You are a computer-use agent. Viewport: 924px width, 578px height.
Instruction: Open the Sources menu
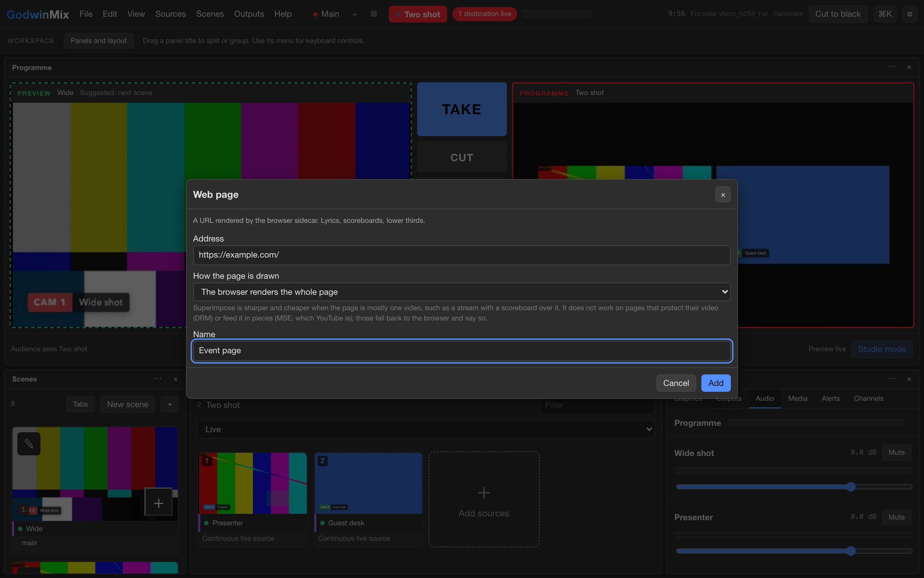(170, 14)
